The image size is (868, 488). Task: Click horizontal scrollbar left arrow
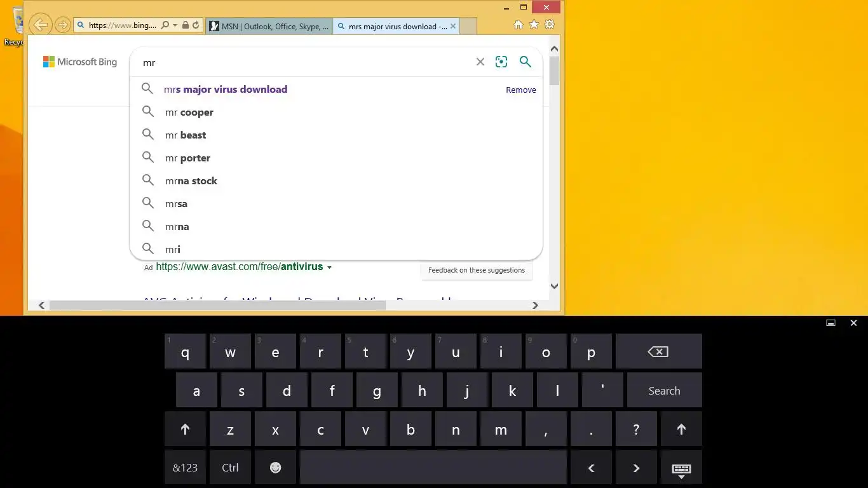point(41,305)
